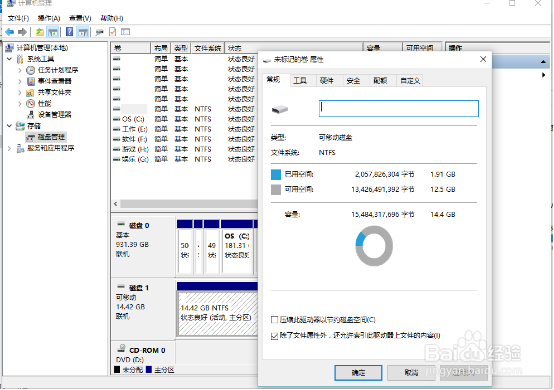Click the 设备管理器 icon in tree
554x390 pixels.
tap(31, 114)
